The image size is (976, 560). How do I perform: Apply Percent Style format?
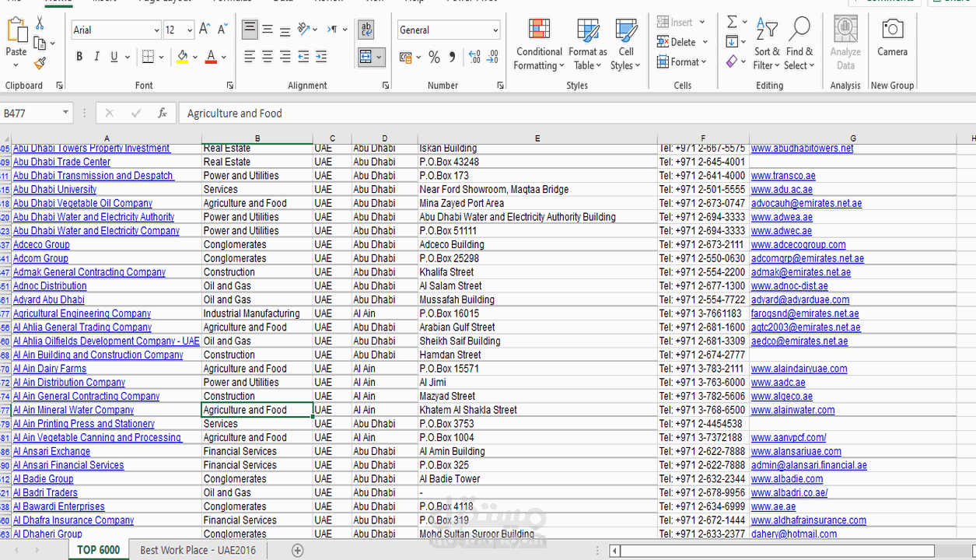tap(435, 57)
